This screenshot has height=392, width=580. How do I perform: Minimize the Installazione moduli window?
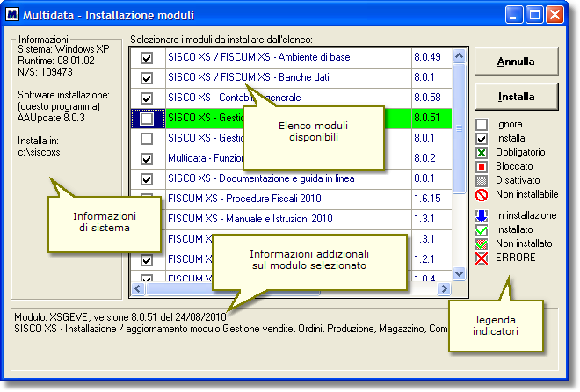click(514, 15)
